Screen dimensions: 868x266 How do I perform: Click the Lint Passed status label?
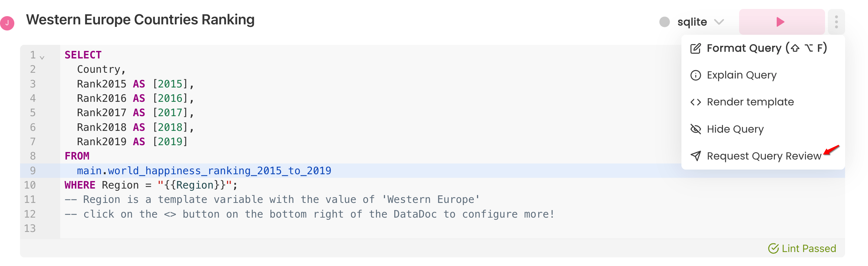[x=809, y=248]
